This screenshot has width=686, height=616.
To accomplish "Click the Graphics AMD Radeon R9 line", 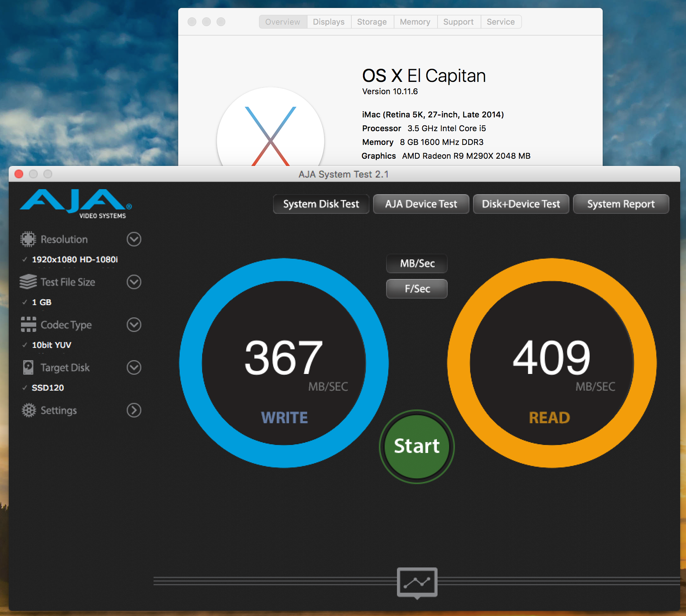I will (x=446, y=156).
